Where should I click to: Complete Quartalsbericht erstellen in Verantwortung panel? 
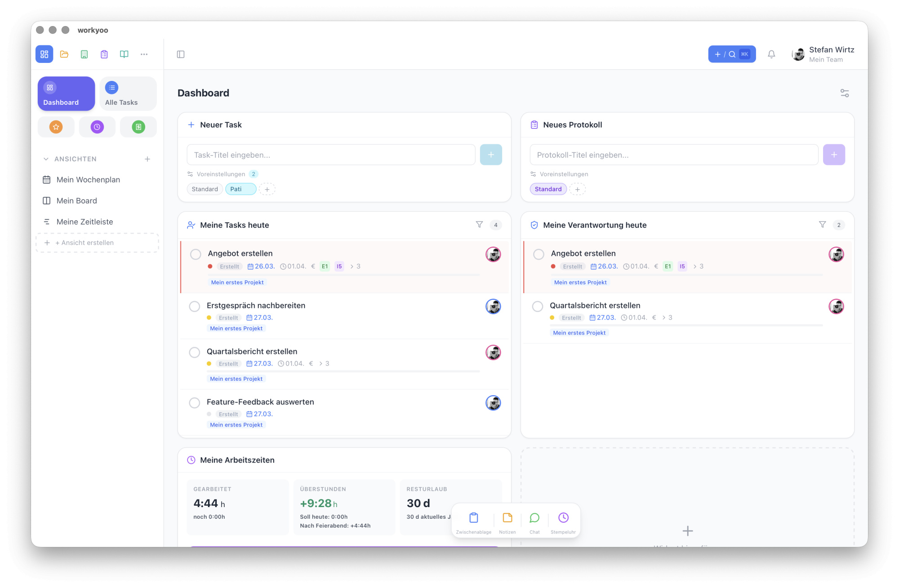point(538,307)
